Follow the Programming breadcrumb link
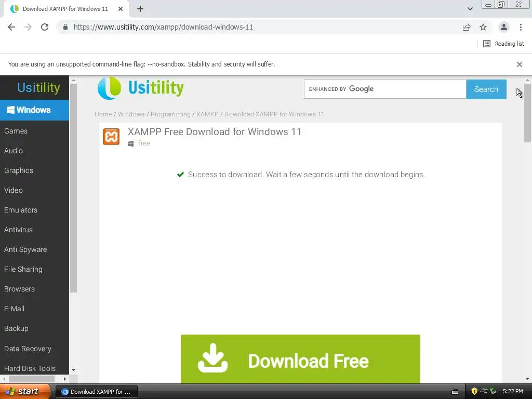 coord(170,114)
